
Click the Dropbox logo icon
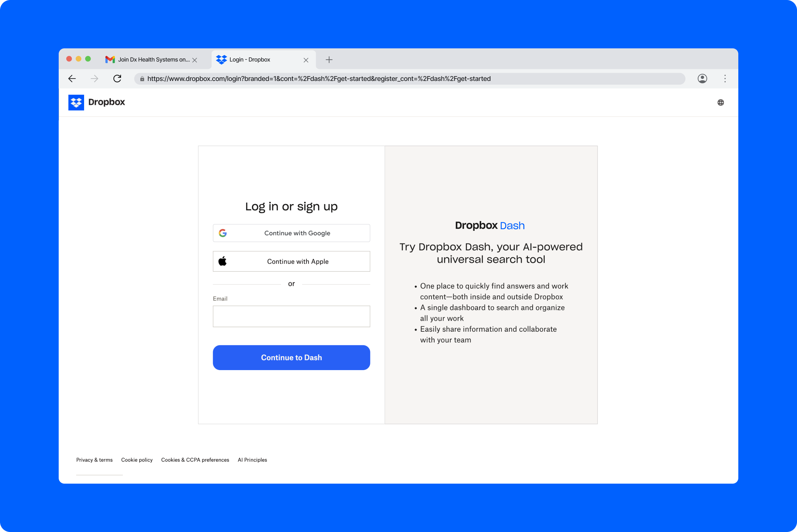[76, 102]
